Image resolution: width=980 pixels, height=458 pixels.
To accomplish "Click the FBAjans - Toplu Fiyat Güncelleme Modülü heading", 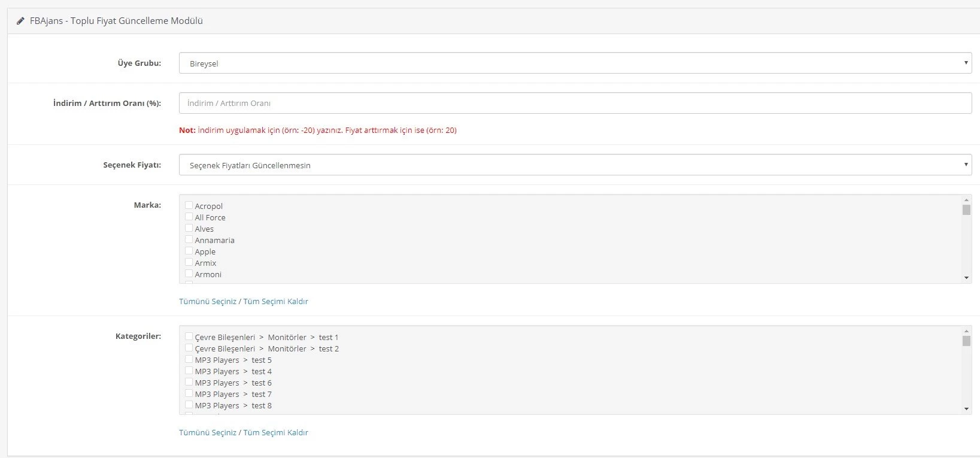I will click(116, 21).
